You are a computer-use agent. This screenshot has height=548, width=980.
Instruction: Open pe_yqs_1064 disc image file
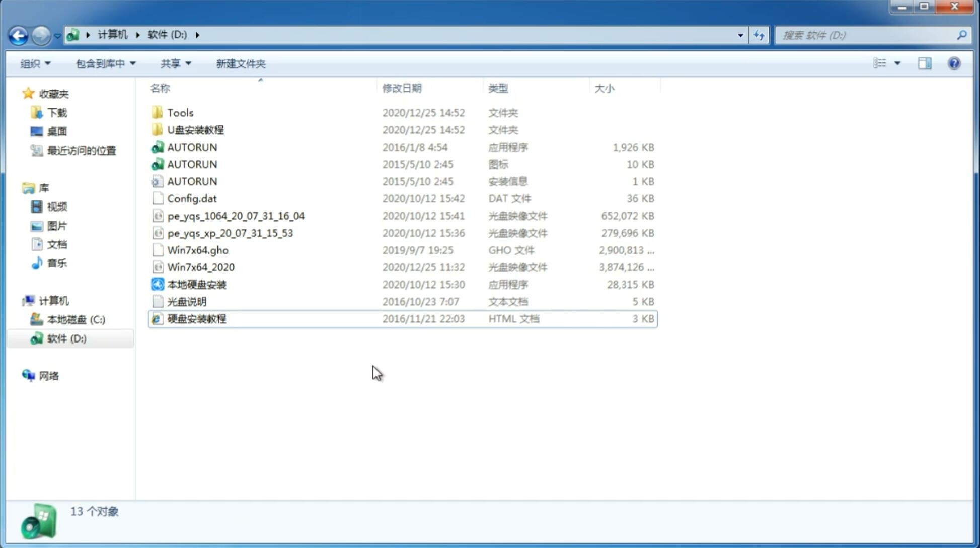pos(236,216)
